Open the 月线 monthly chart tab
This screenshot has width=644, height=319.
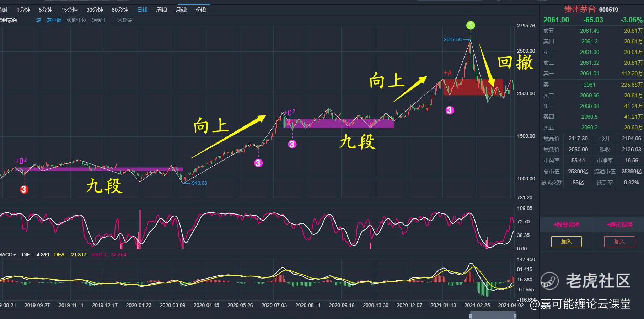point(181,10)
